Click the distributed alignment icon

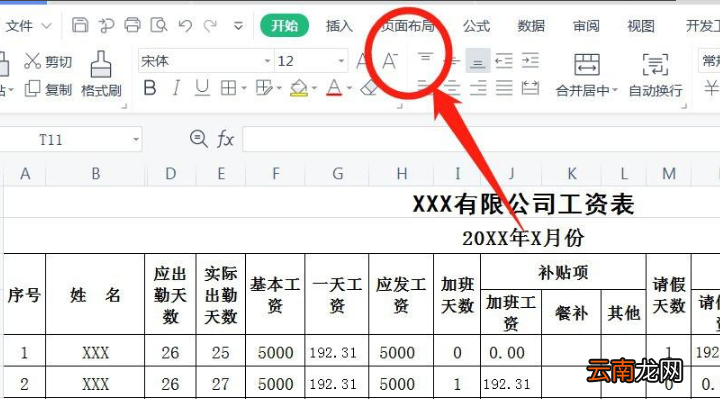coord(530,88)
